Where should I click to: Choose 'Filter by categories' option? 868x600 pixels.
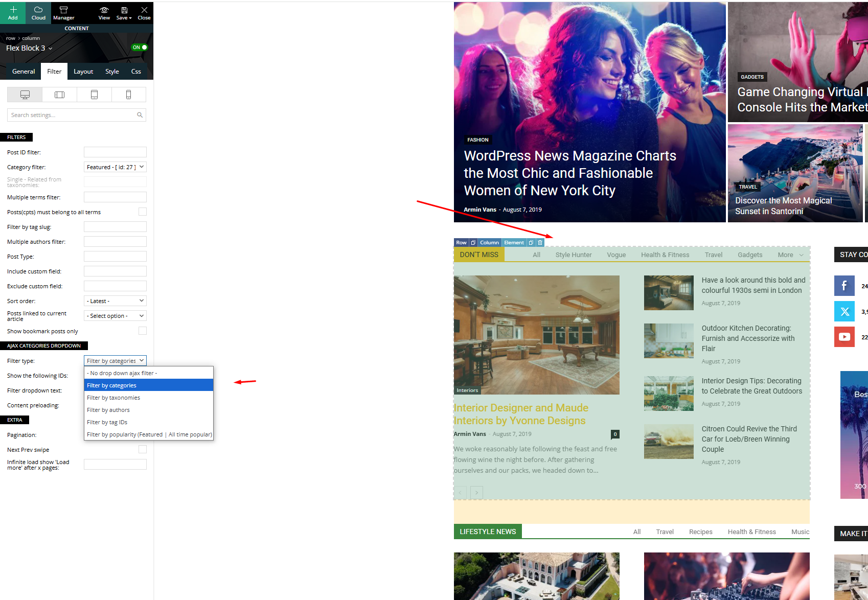click(148, 385)
